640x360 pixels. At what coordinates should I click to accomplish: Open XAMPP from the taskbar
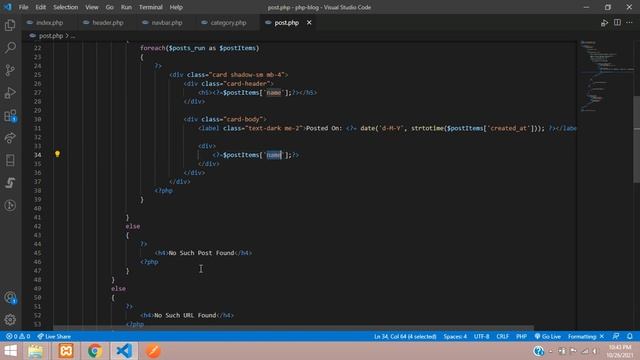66,351
